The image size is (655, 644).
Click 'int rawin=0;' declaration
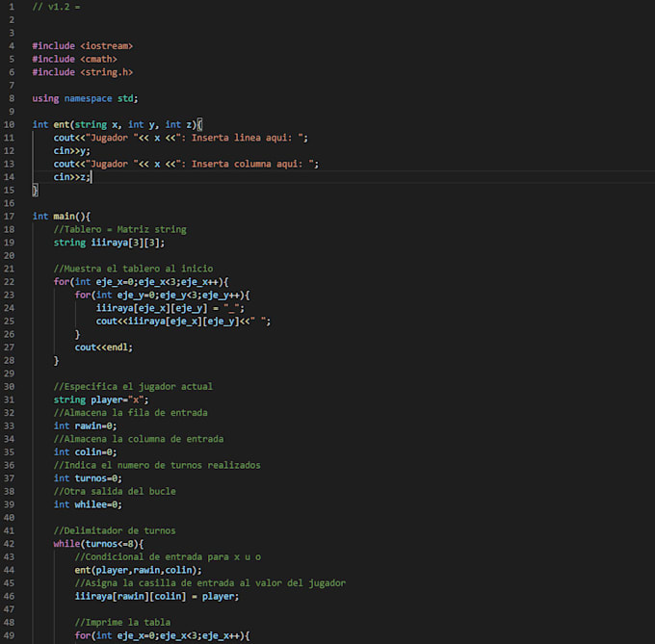coord(85,425)
